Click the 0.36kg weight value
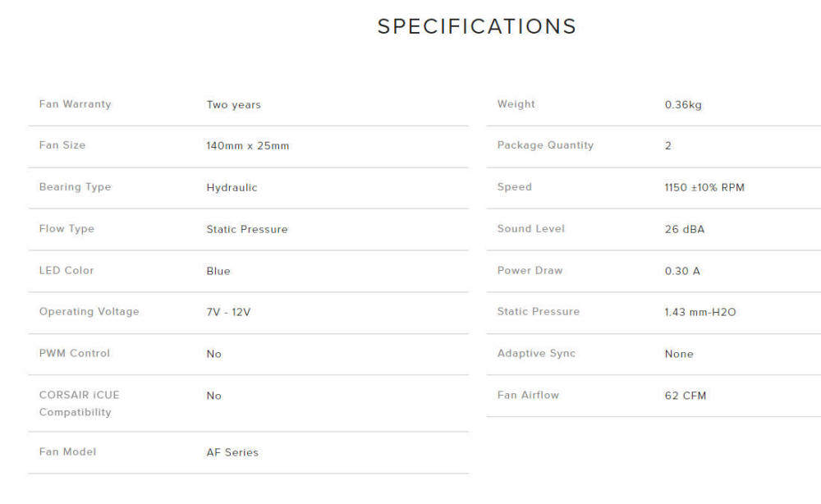The image size is (821, 504). click(x=683, y=105)
